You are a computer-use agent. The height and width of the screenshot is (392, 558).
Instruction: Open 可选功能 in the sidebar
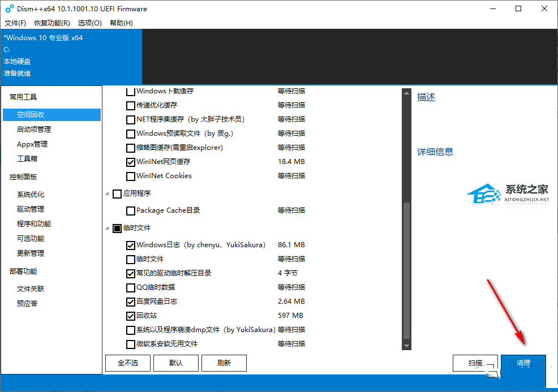[31, 238]
